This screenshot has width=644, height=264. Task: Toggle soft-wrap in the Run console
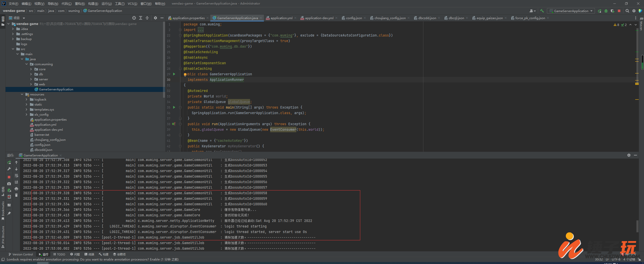click(16, 176)
